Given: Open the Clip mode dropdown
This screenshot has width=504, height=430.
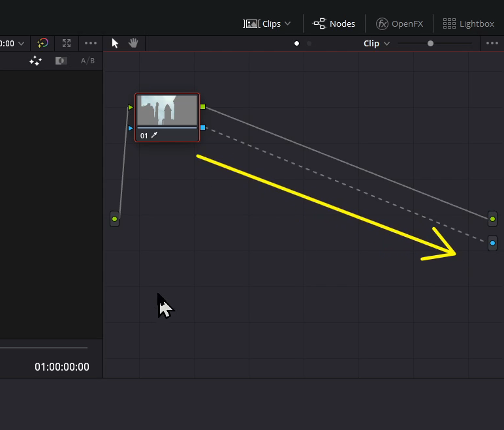Looking at the screenshot, I should 377,43.
